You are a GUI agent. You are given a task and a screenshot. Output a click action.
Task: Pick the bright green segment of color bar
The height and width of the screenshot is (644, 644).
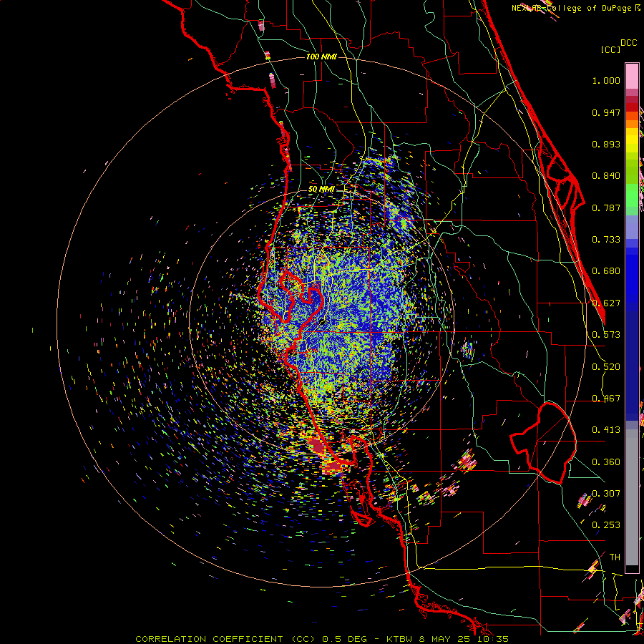tap(632, 195)
